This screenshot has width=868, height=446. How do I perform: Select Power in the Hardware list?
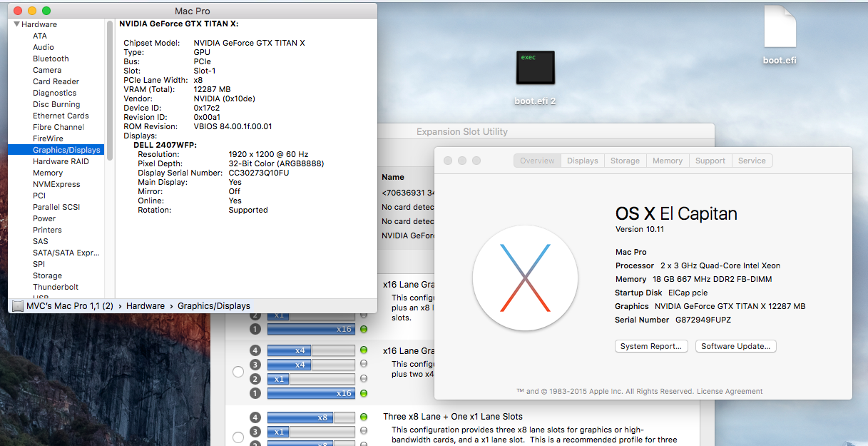44,218
